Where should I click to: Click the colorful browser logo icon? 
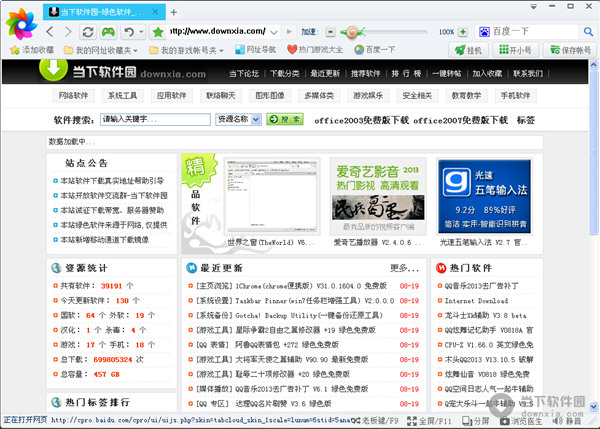[x=22, y=24]
